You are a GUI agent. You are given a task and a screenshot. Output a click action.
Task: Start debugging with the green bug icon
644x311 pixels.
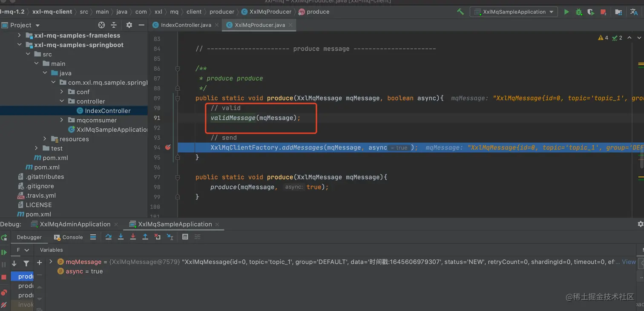coord(578,12)
